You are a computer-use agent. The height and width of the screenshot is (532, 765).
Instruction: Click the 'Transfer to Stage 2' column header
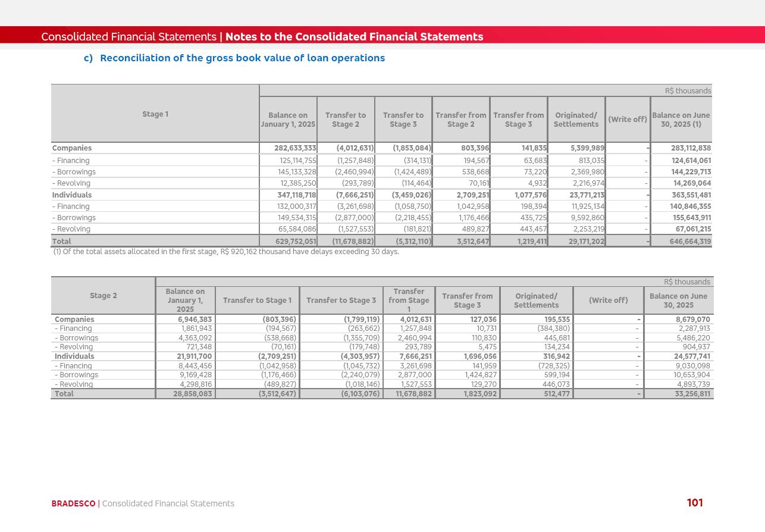pos(346,120)
